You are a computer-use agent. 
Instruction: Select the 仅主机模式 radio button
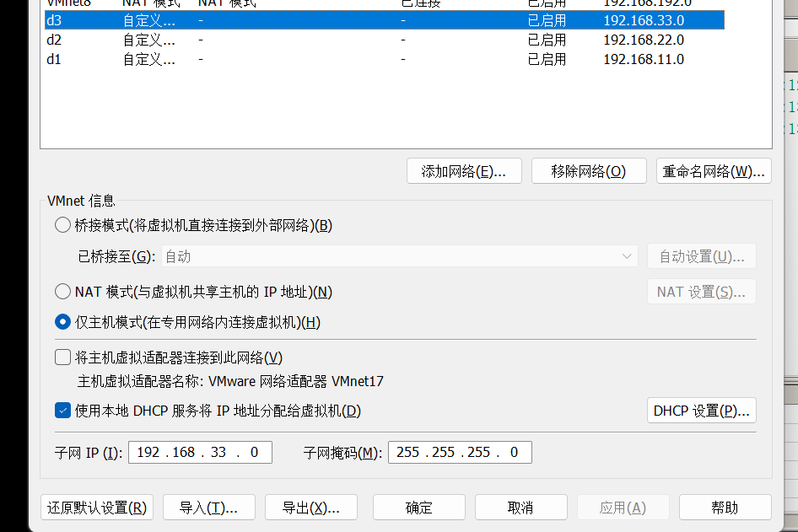pos(62,322)
